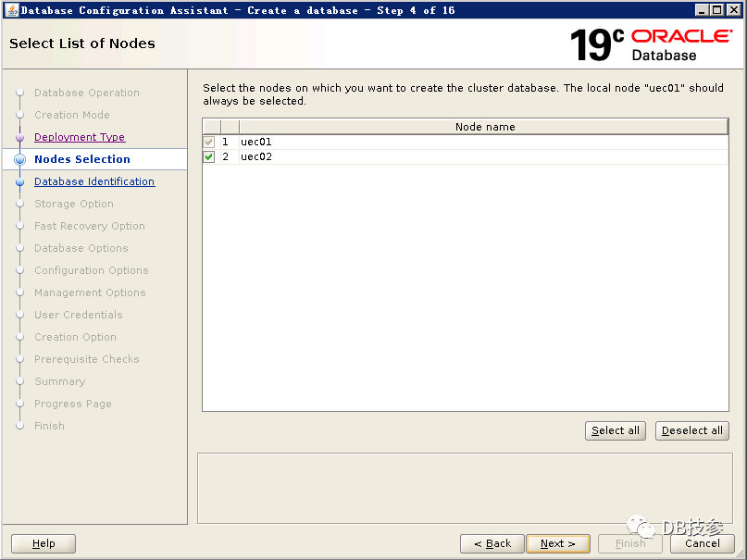747x560 pixels.
Task: Click the Creation Option step
Action: (x=75, y=337)
